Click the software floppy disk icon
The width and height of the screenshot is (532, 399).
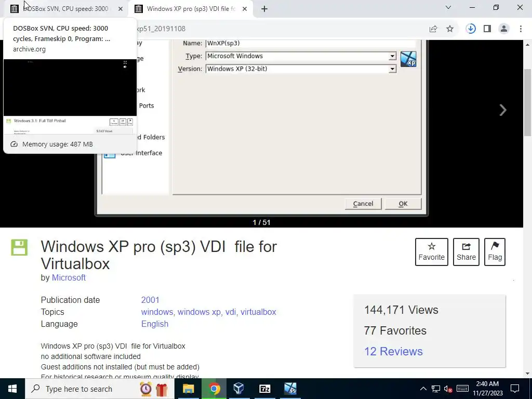[19, 247]
